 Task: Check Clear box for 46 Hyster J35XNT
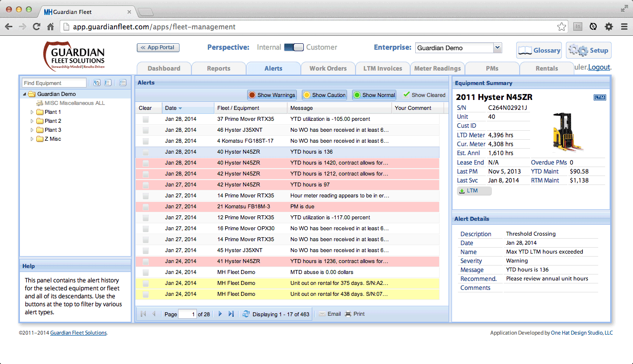click(x=146, y=130)
